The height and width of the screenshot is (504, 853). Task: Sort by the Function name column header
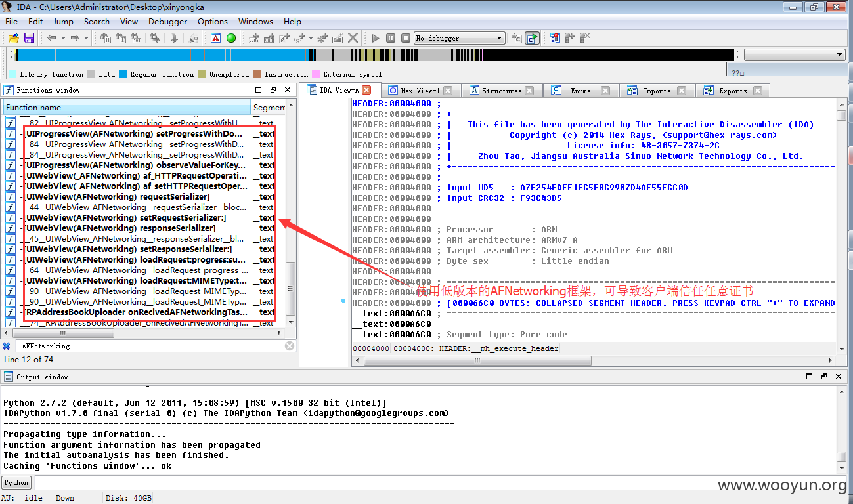(x=127, y=107)
